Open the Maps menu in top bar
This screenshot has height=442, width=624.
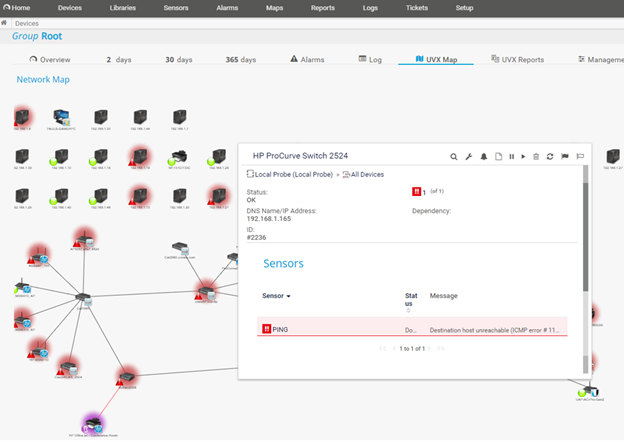tap(274, 7)
